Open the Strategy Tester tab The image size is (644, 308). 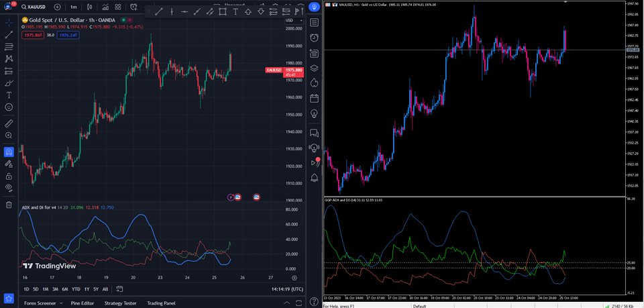(x=120, y=303)
